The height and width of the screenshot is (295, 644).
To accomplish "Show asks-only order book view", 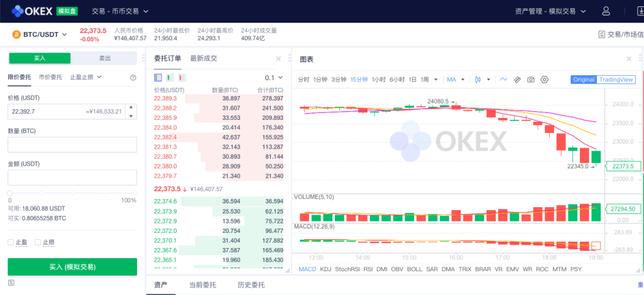I will pos(182,77).
